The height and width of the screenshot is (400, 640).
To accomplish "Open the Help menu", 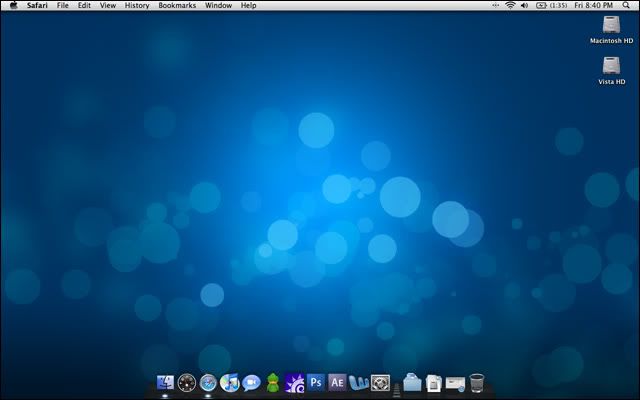I will pos(248,5).
